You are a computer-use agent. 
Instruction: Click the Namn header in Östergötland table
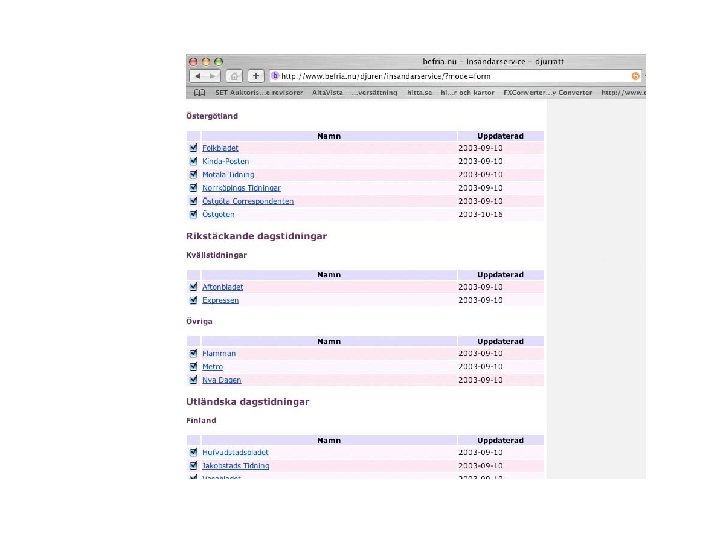pos(329,136)
